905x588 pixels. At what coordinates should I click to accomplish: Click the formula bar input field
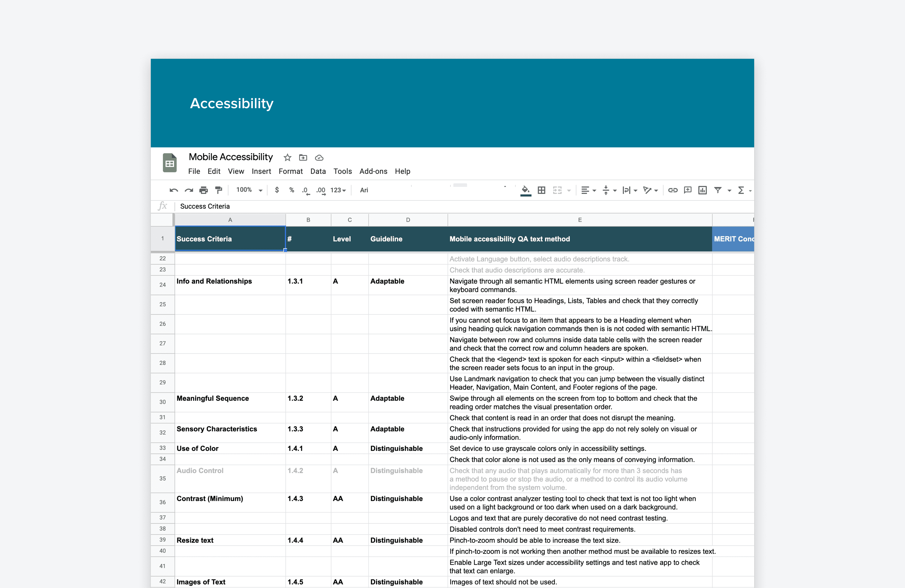456,206
